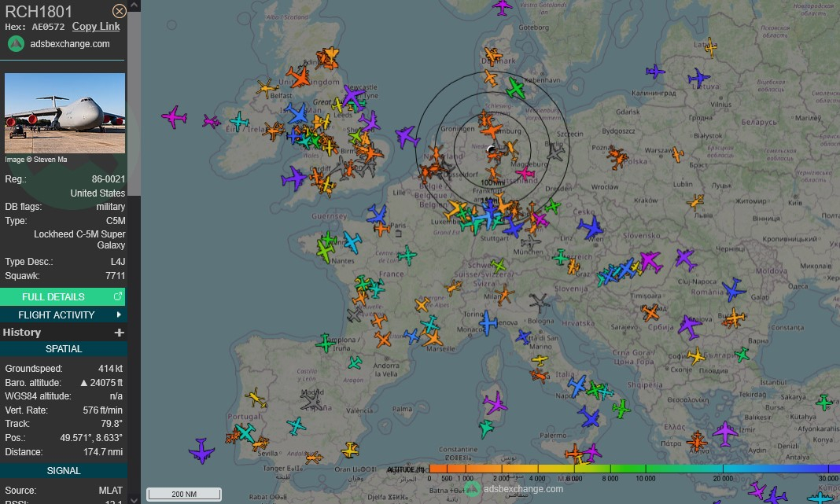The image size is (840, 504).
Task: Open the C-5M Super Galaxy photo thumbnail
Action: coord(64,113)
